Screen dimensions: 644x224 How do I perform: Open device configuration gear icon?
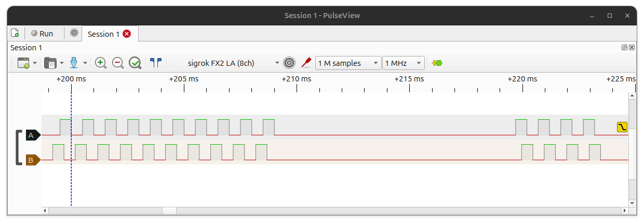[289, 63]
